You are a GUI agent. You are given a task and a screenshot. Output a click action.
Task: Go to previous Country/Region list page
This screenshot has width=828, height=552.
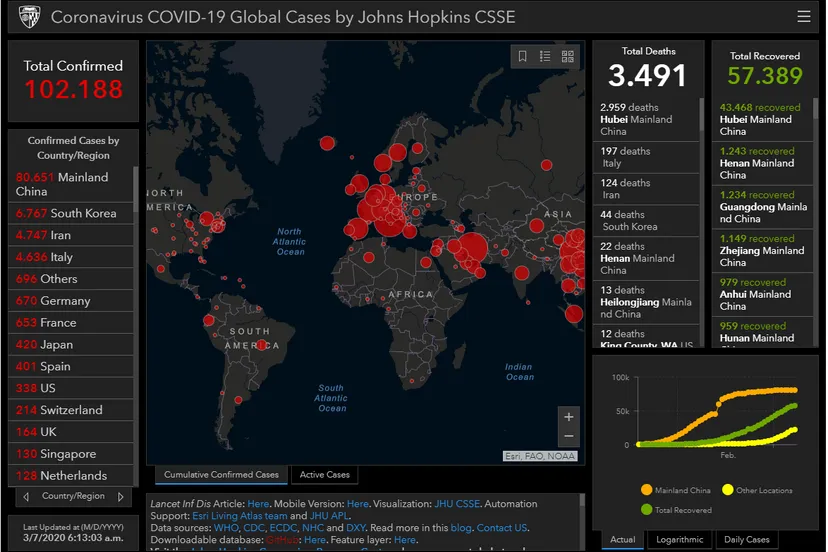click(28, 496)
